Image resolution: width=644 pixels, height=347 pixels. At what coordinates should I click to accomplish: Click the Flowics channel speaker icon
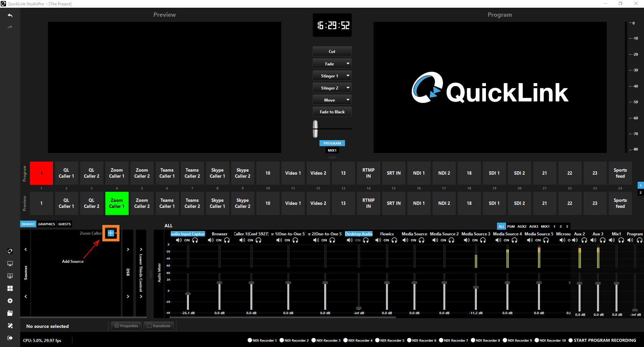[x=378, y=240]
